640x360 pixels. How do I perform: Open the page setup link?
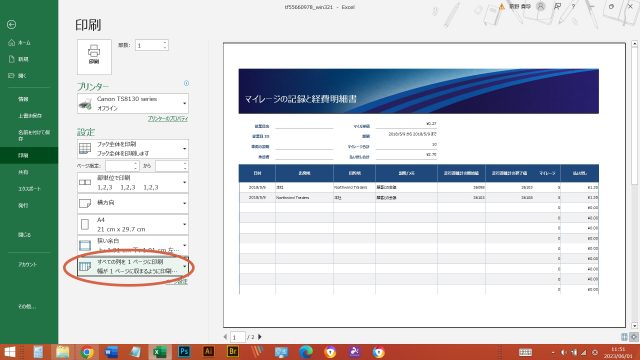pyautogui.click(x=177, y=282)
